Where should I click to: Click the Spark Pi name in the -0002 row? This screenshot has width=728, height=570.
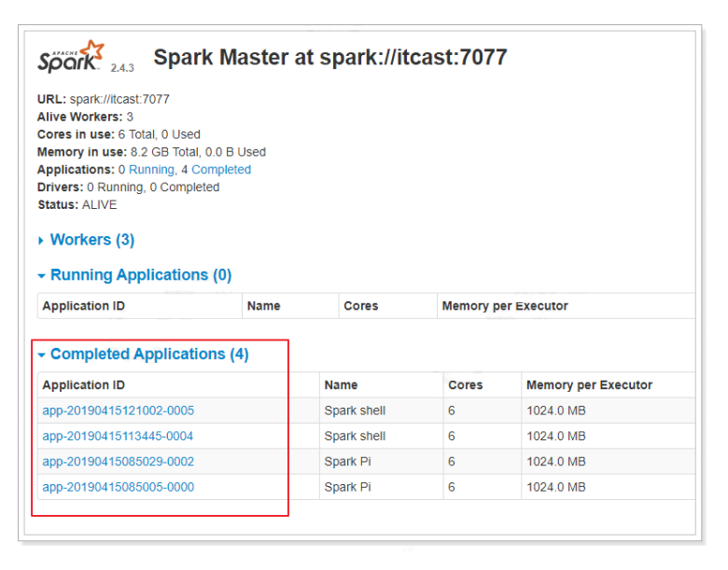click(347, 462)
